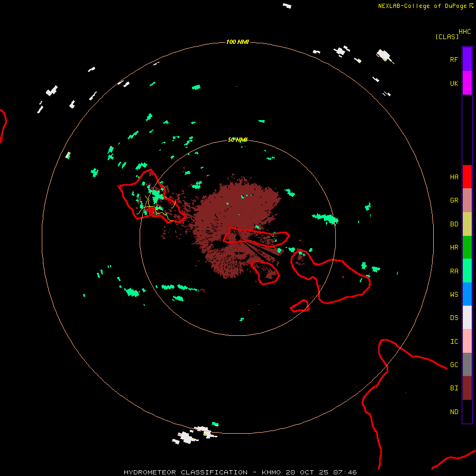Pick the HR dark green legend swatch
The image size is (476, 476).
[467, 248]
